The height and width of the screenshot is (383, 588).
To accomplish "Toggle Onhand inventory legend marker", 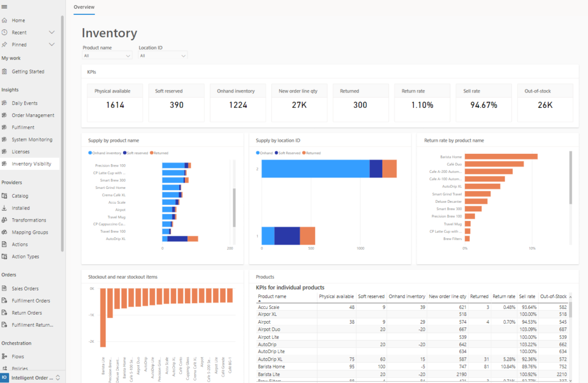I will (x=90, y=153).
